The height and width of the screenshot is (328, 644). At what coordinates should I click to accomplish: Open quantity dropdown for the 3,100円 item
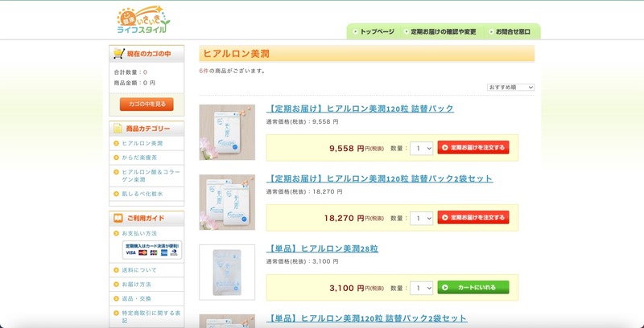[x=421, y=288]
